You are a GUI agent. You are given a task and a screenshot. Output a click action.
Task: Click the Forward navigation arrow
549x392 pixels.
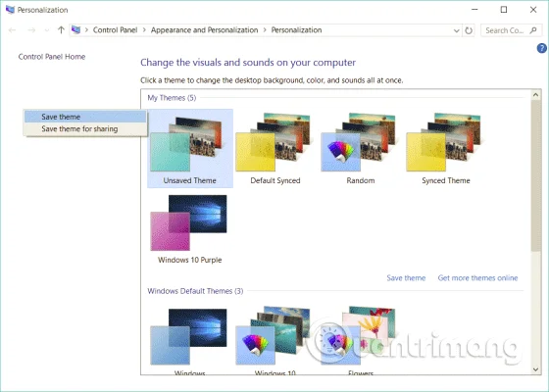point(31,30)
